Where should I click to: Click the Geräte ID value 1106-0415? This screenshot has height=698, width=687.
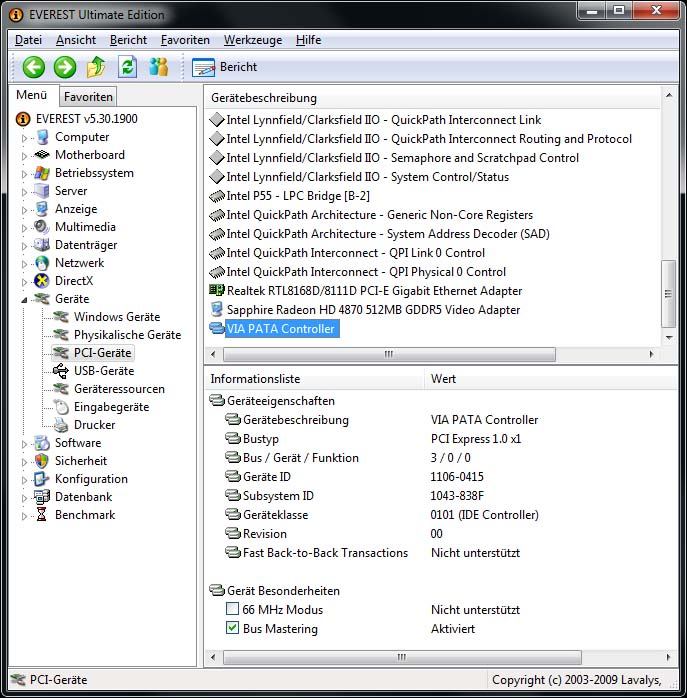457,477
